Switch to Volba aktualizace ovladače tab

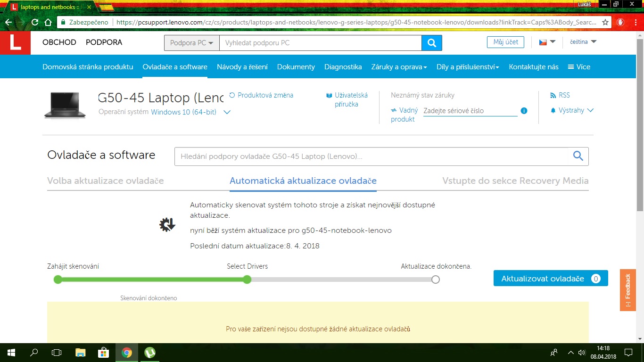[106, 181]
